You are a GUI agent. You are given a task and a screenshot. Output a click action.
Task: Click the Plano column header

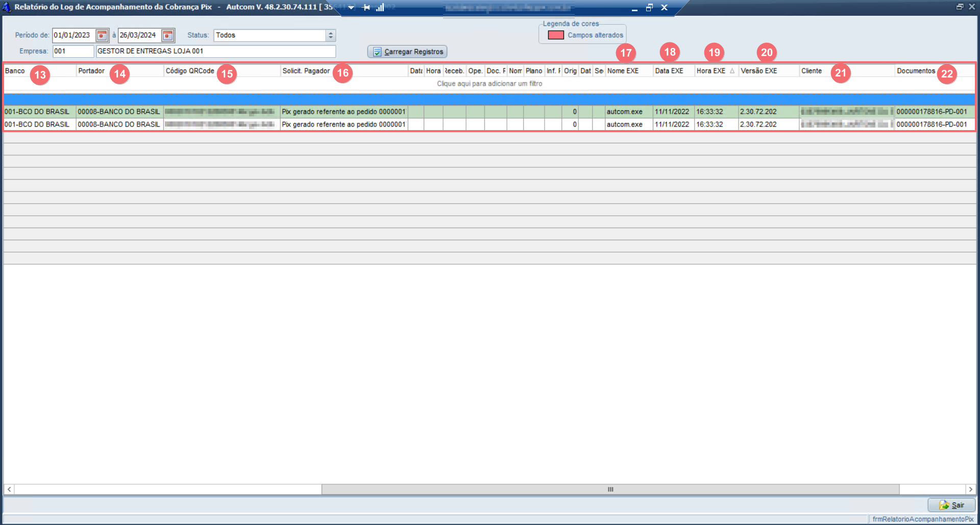point(534,71)
